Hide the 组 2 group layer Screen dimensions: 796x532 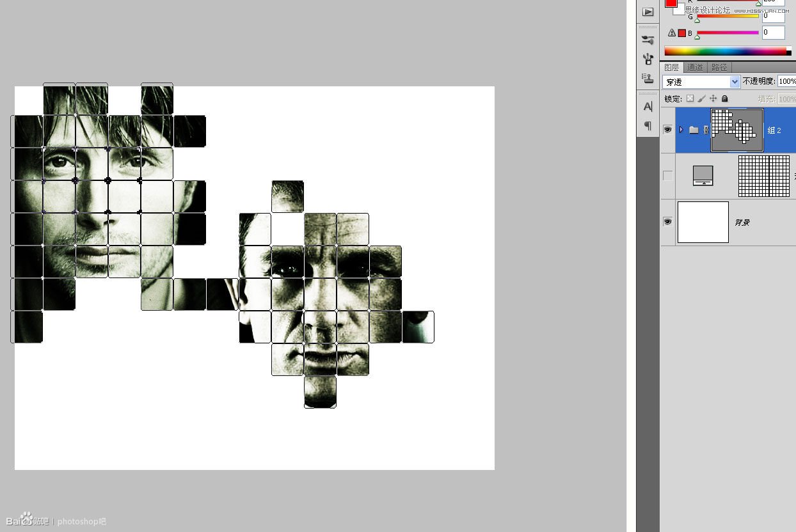tap(667, 130)
